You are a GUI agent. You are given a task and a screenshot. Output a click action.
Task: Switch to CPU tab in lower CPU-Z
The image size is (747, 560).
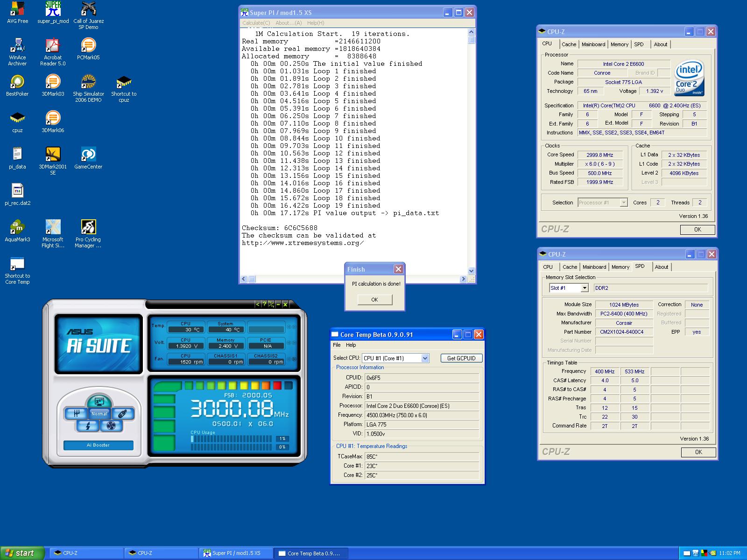click(548, 267)
